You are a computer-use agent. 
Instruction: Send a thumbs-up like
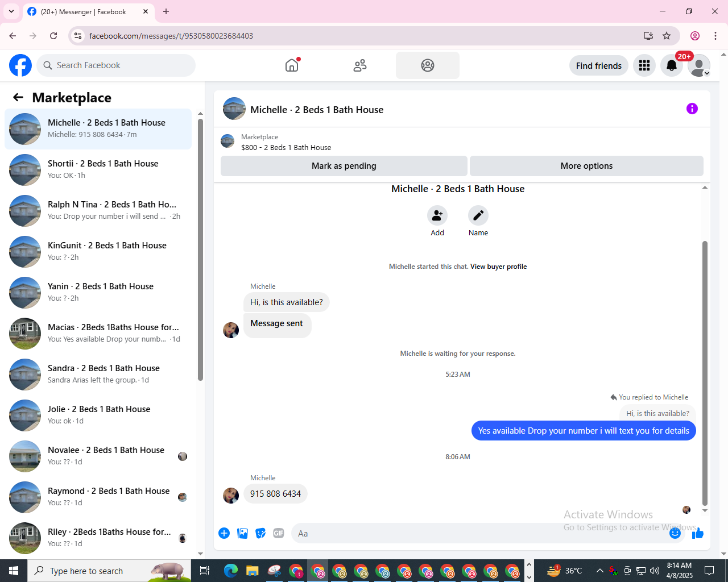point(698,533)
